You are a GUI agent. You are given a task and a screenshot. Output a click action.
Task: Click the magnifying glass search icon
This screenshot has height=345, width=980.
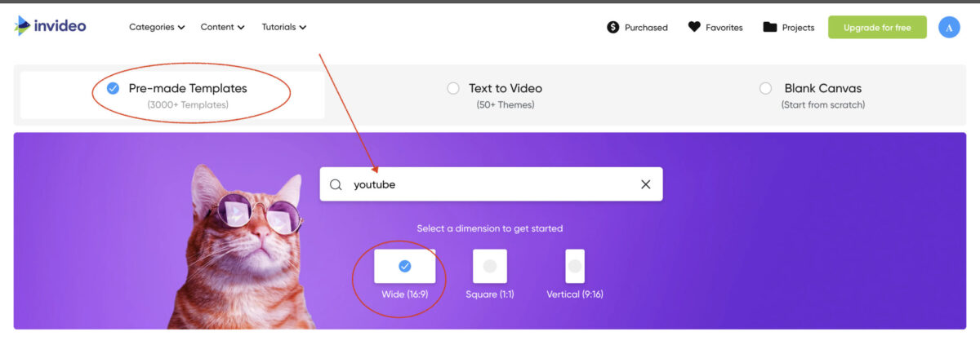click(x=336, y=184)
